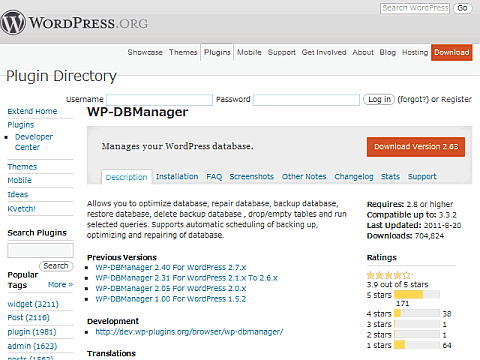The image size is (480, 360).
Task: Focus the Search WordPress field
Action: pos(415,8)
